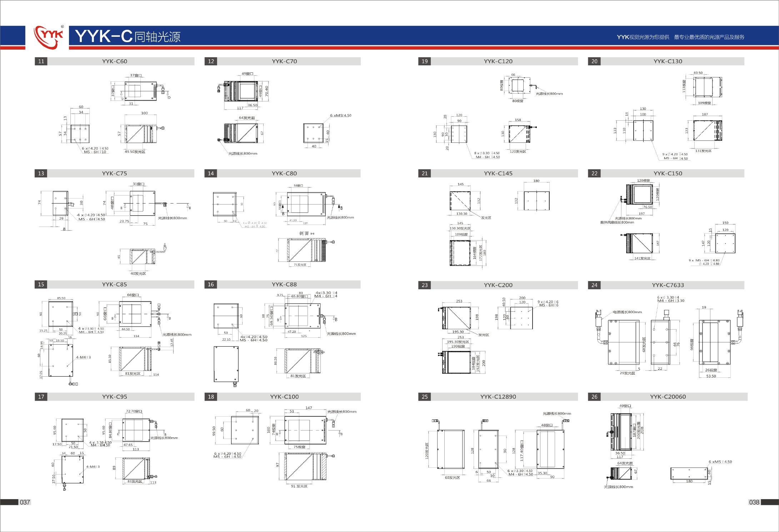Click the section number badge 24
This screenshot has width=779, height=532.
[594, 285]
